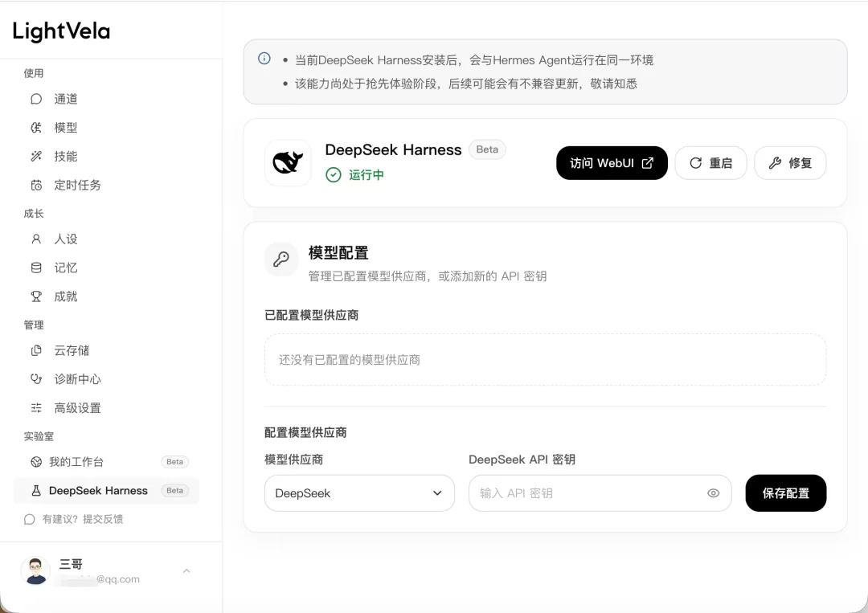This screenshot has width=868, height=613.
Task: Click the DeepSeek whale logo
Action: pyautogui.click(x=288, y=162)
